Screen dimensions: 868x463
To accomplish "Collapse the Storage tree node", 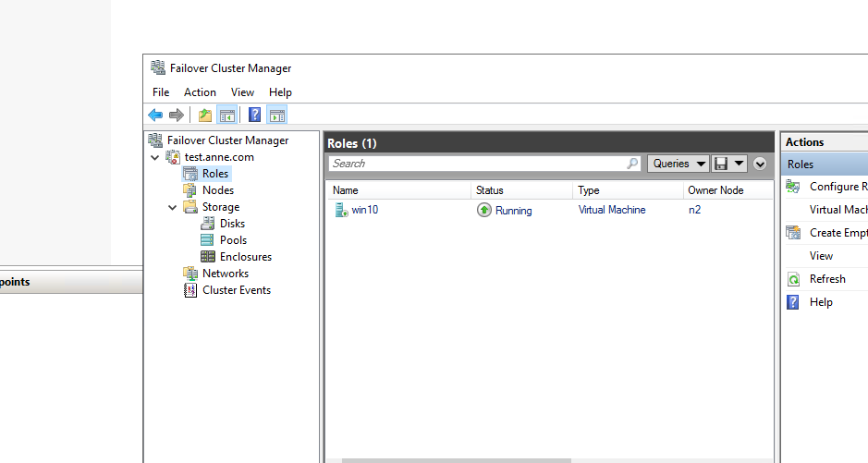I will click(172, 207).
